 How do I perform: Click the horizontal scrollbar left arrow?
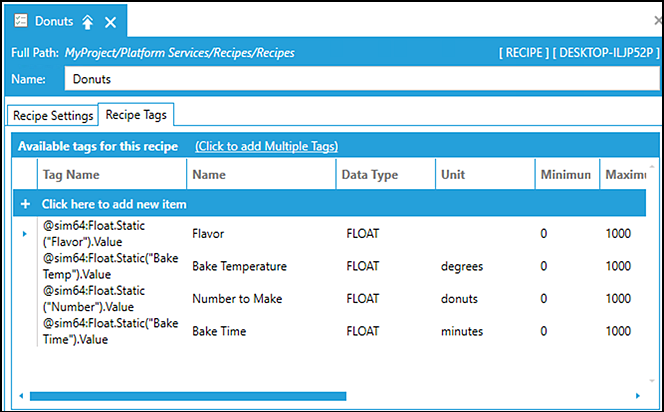point(21,395)
